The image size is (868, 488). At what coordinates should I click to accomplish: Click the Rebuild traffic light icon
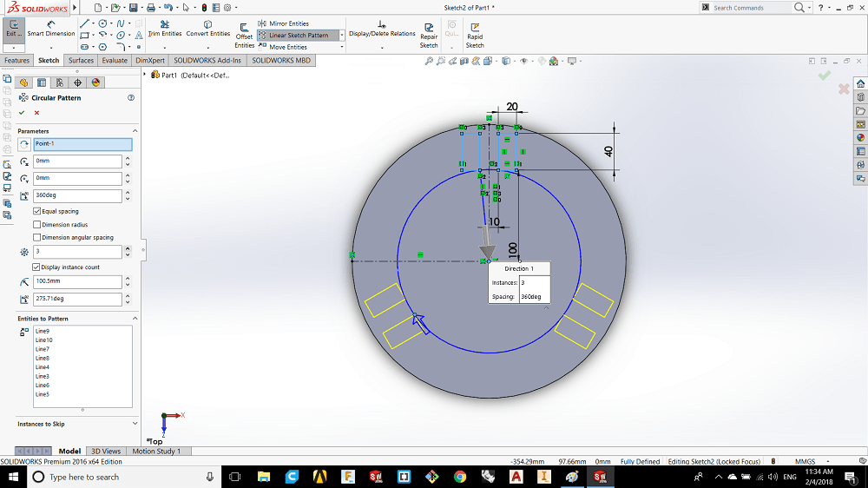point(204,8)
